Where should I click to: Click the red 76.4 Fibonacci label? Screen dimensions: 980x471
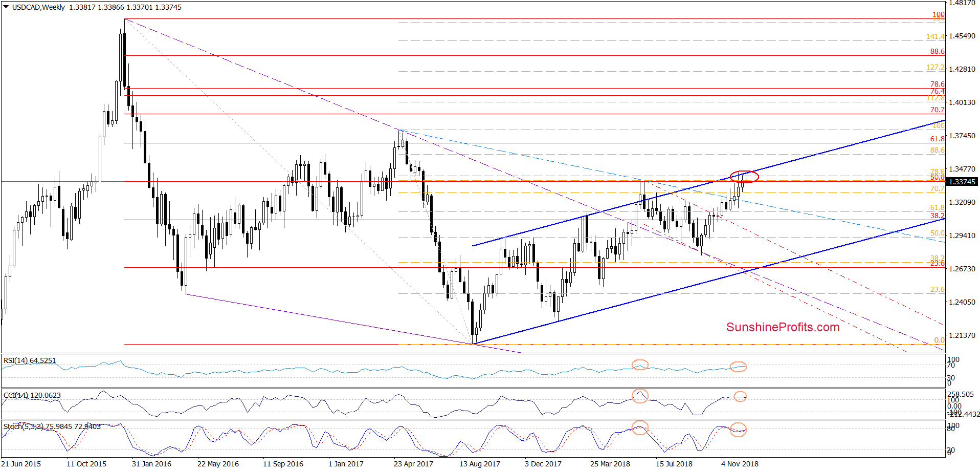(938, 91)
